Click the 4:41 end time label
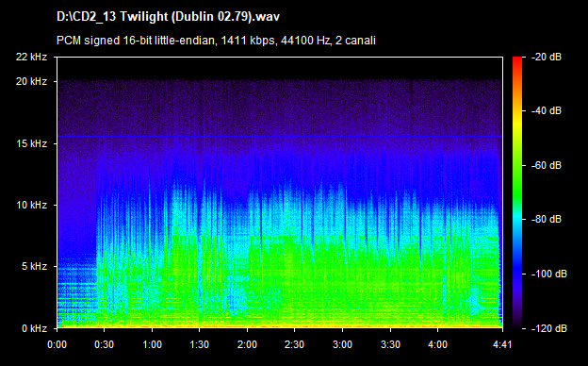 click(x=502, y=344)
